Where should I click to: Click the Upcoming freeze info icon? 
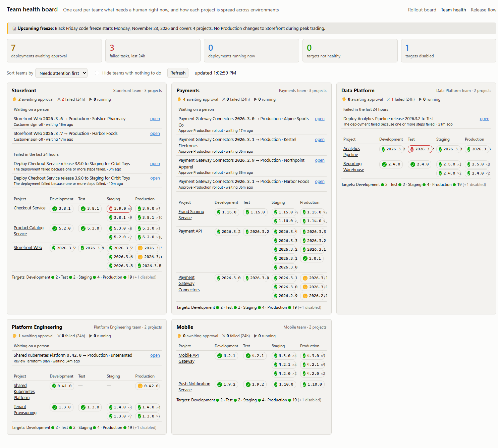tap(14, 29)
